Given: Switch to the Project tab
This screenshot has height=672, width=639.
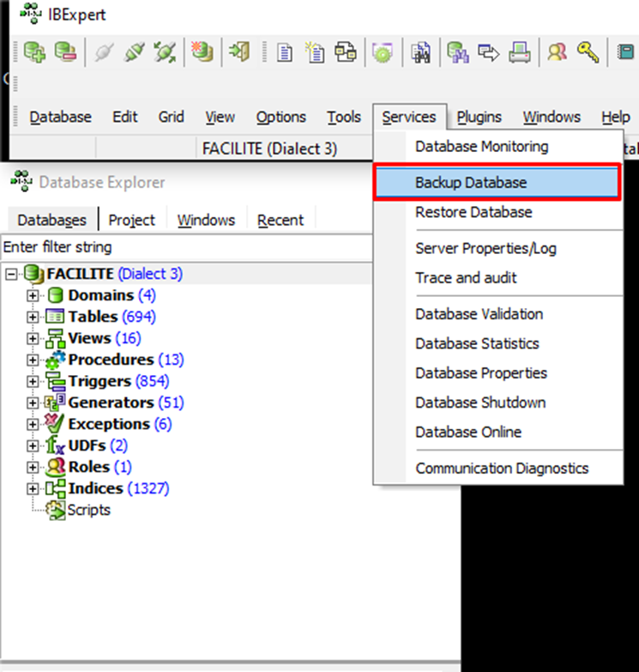Looking at the screenshot, I should click(131, 221).
